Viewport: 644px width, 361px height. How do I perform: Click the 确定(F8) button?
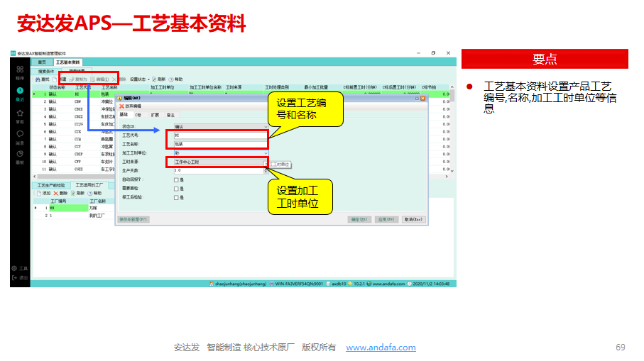point(359,219)
